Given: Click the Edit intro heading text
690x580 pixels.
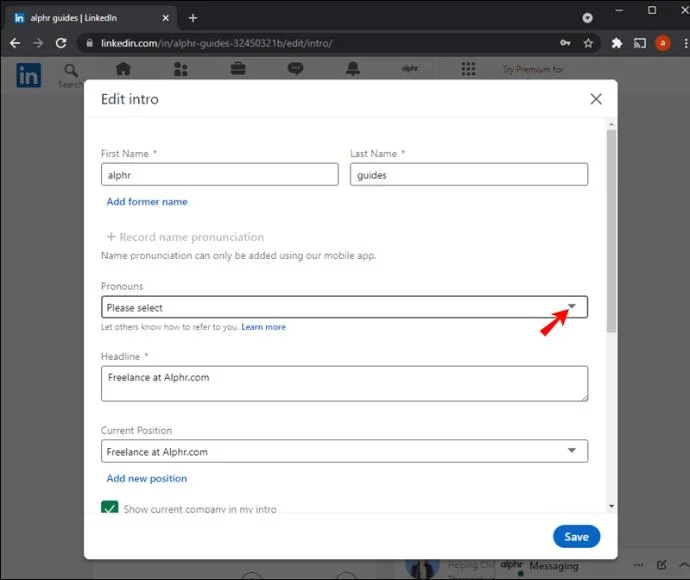Looking at the screenshot, I should pos(130,99).
